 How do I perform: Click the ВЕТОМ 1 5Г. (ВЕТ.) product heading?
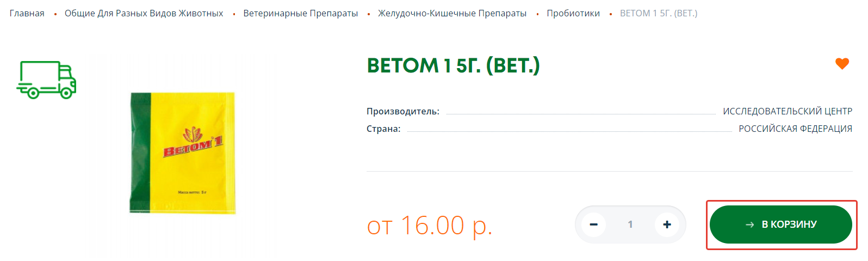(x=453, y=66)
